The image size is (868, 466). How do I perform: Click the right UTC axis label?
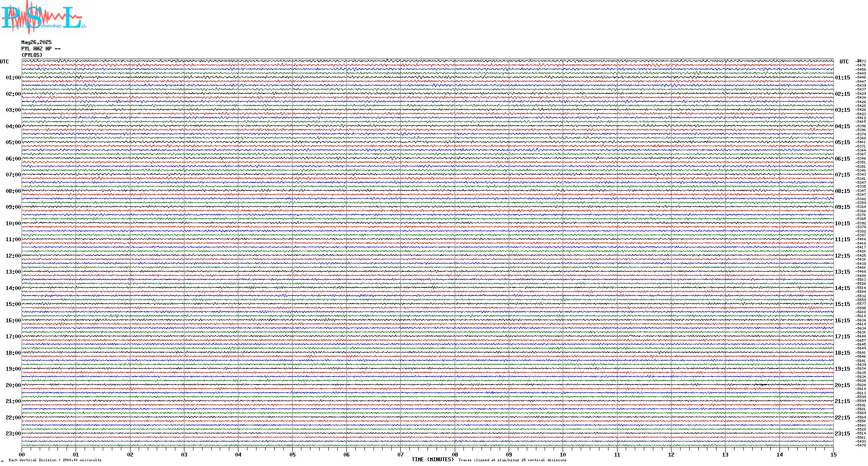click(844, 62)
